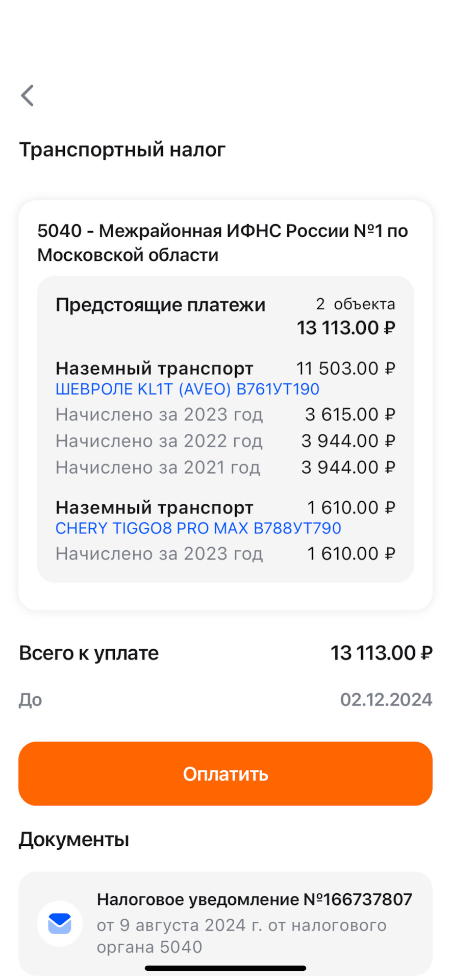Go back using the left chevron
Viewport: 451px width, 980px height.
click(x=28, y=95)
